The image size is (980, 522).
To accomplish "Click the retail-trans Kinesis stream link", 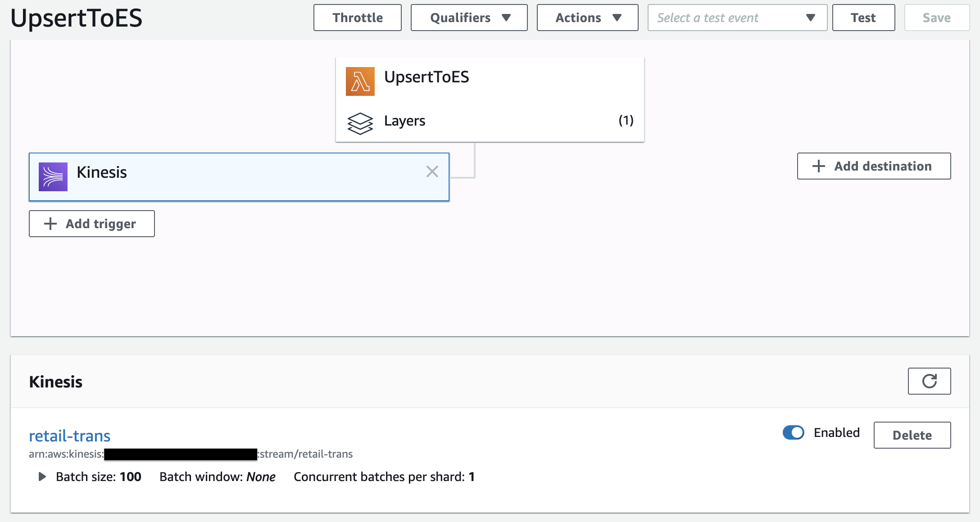I will [x=71, y=435].
